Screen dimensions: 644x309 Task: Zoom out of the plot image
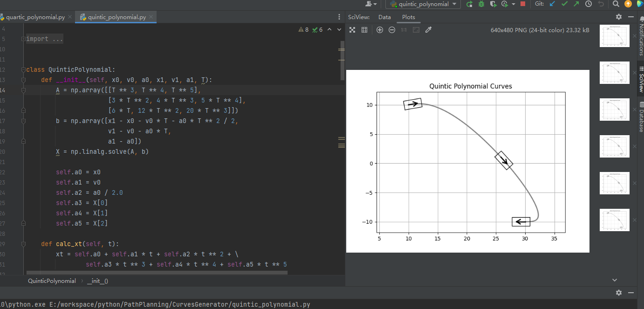pos(392,30)
